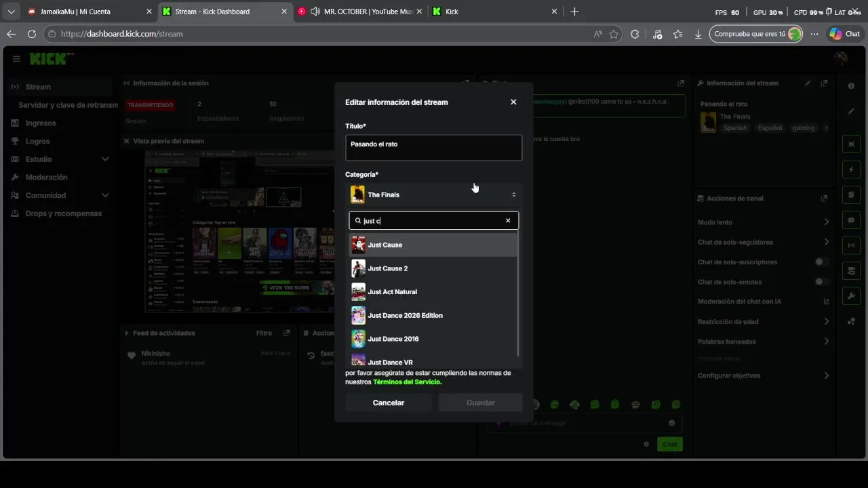Switch to the Kick browser tab
This screenshot has height=488, width=868.
pyautogui.click(x=495, y=12)
